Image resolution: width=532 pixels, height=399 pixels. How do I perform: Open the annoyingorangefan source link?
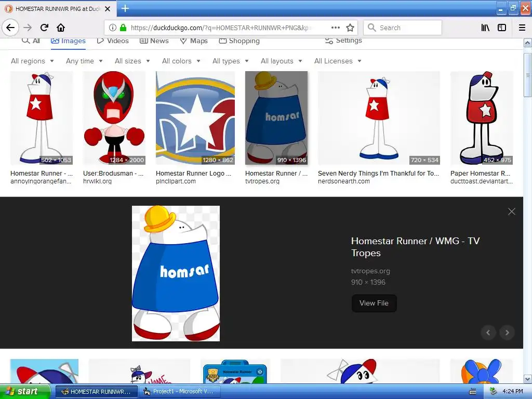point(41,181)
